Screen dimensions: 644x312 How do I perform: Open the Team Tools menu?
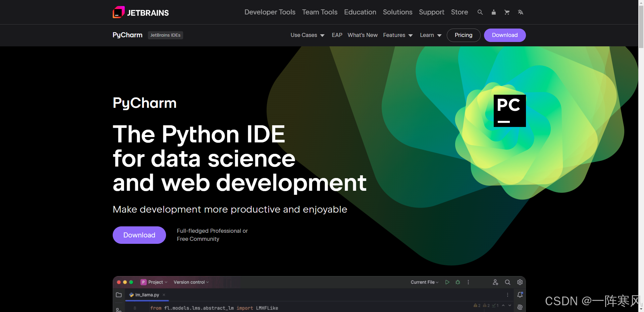click(x=320, y=12)
